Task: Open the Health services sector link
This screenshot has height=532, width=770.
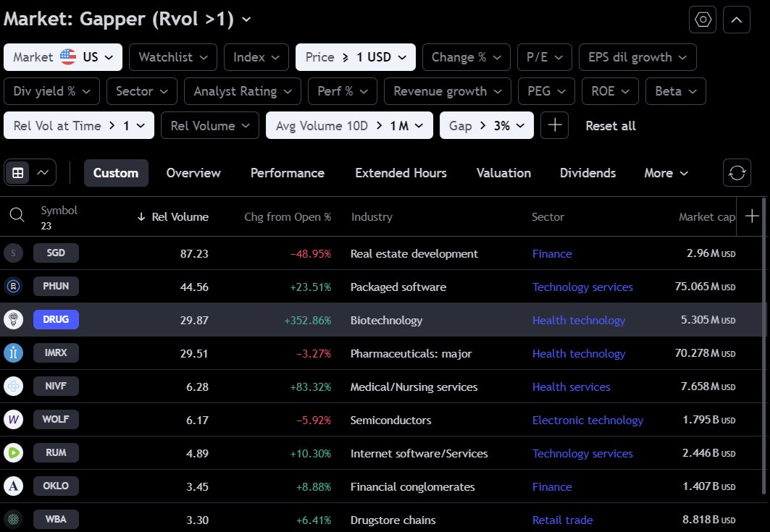Action: (571, 387)
